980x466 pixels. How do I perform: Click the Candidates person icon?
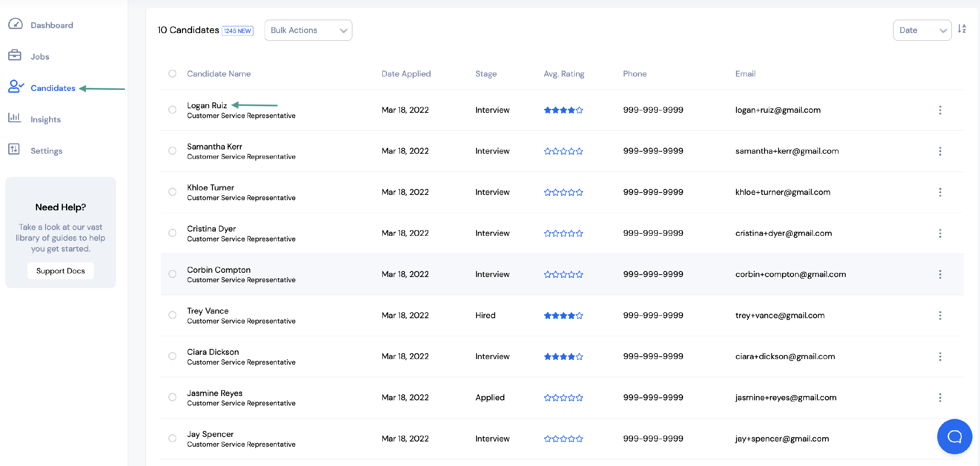pyautogui.click(x=16, y=86)
